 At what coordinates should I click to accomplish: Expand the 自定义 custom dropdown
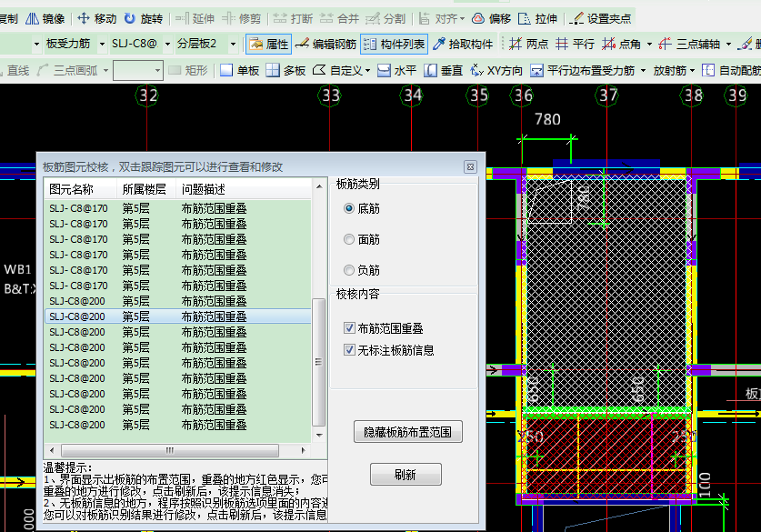(x=368, y=71)
